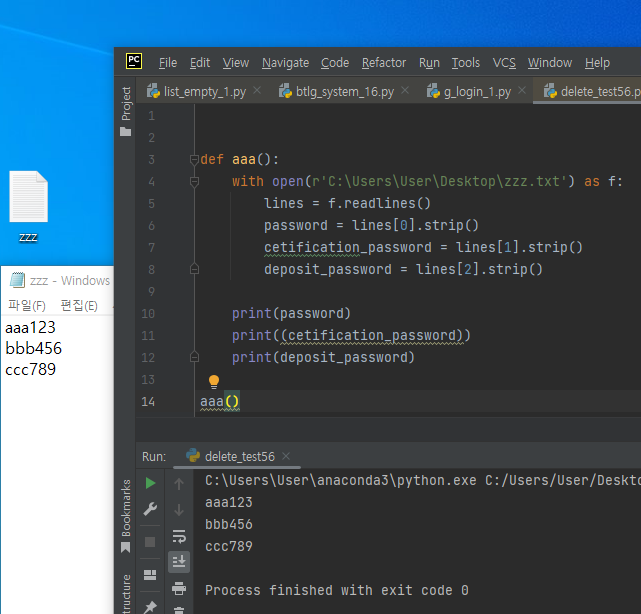Collapse the def aaa() function fold
Screen dimensions: 641x614
194,159
